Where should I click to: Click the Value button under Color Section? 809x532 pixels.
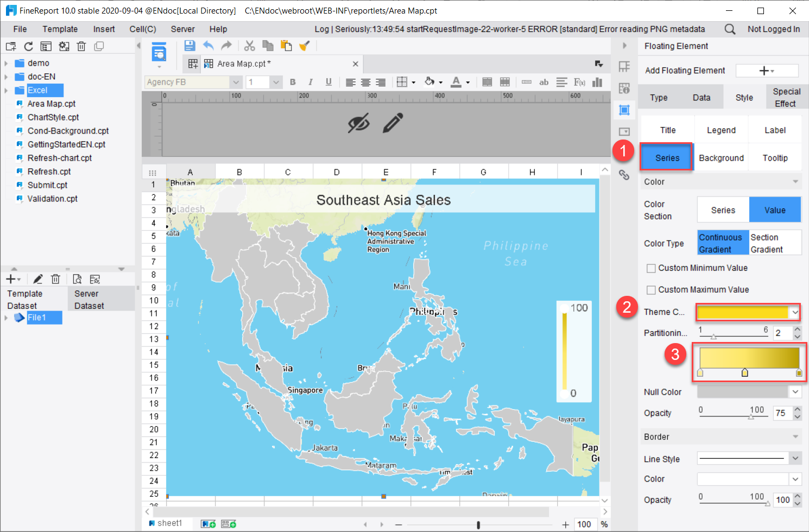(x=775, y=210)
